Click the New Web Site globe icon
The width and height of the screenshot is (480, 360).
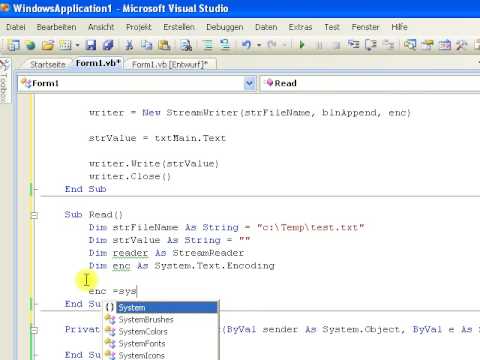coord(30,45)
